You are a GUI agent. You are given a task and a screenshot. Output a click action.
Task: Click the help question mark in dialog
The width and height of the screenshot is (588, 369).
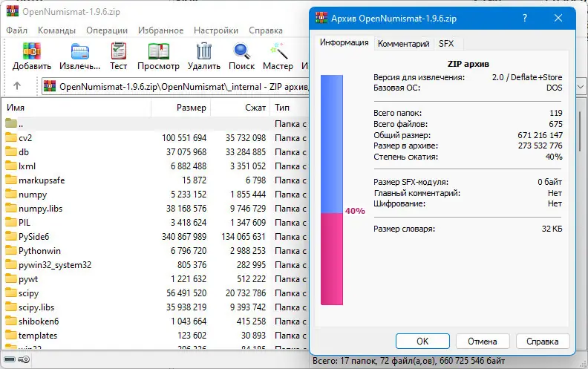point(525,18)
